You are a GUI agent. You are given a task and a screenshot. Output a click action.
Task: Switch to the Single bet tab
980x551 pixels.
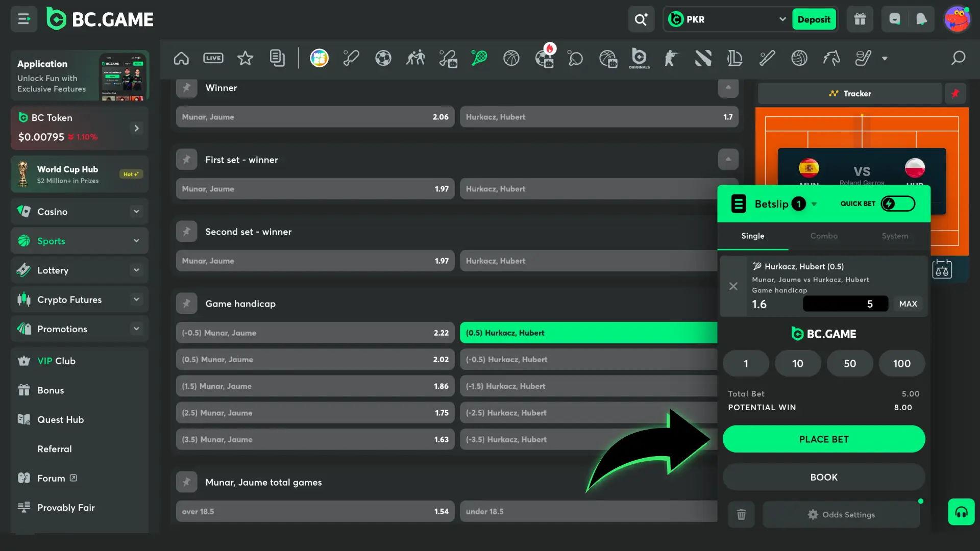[x=753, y=236]
